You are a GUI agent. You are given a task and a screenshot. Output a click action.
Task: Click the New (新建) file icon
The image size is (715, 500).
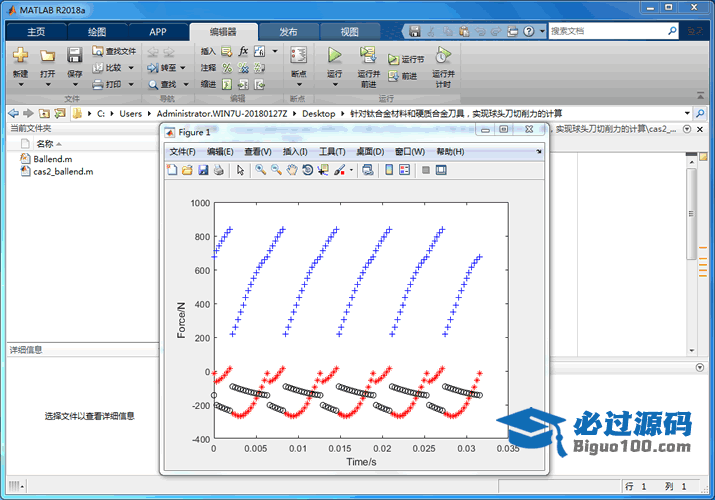[20, 56]
